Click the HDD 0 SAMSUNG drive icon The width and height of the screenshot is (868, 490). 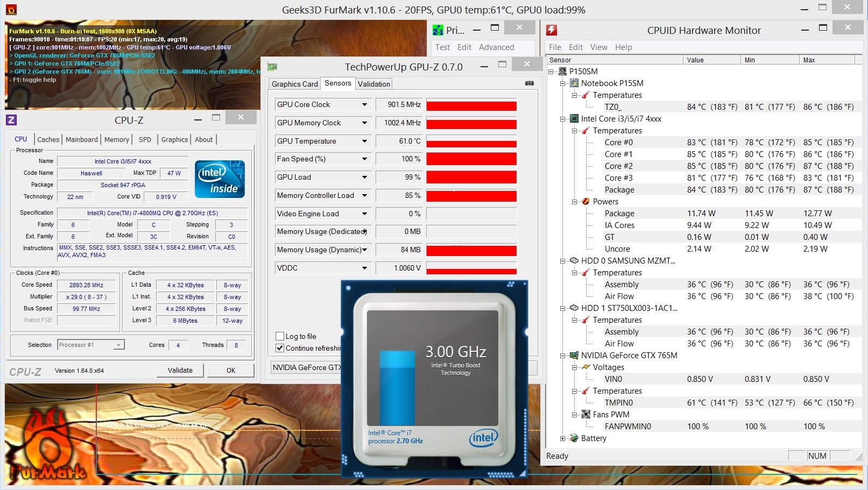point(574,260)
